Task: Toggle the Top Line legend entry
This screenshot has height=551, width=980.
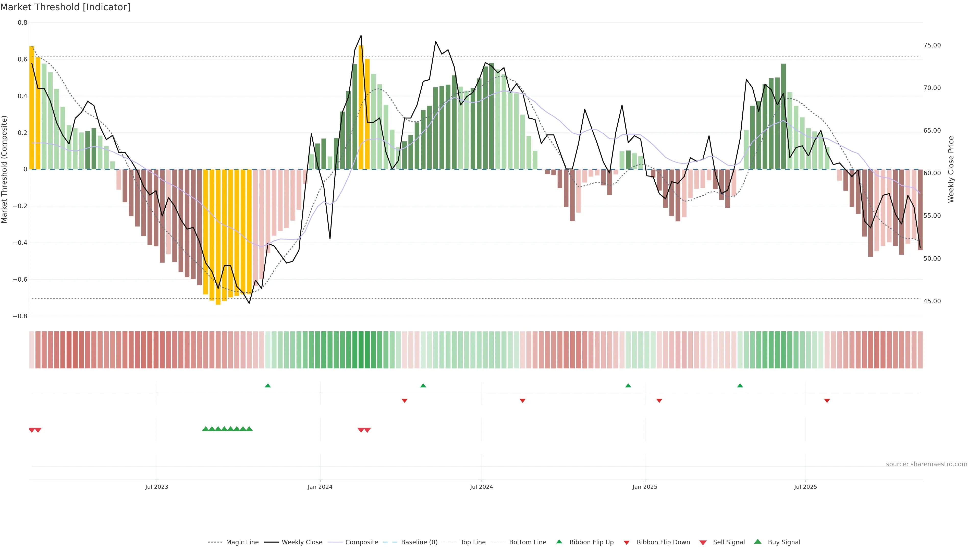Action: click(x=473, y=542)
